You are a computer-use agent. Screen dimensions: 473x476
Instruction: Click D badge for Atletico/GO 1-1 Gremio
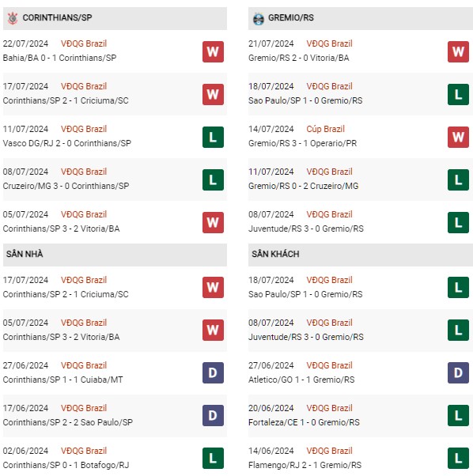[458, 372]
